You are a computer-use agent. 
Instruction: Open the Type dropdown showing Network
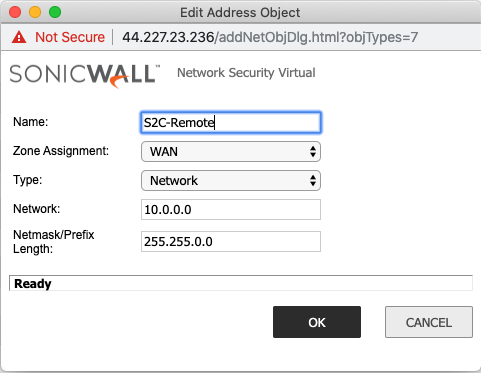231,181
